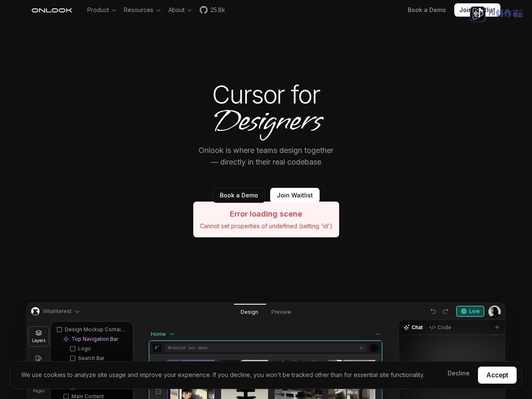Screen dimensions: 532x399
Task: Select the Design Mockup Container layer
Action: pyautogui.click(x=91, y=330)
